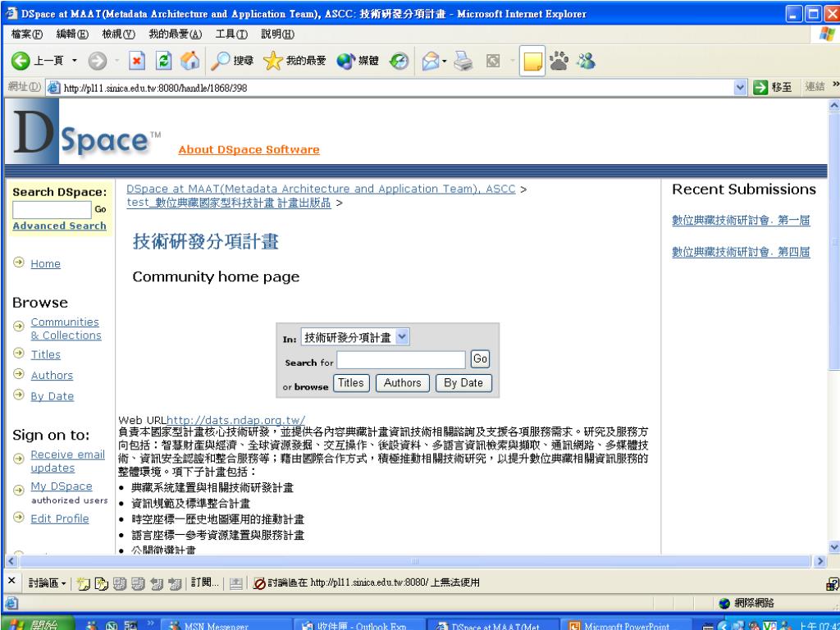Expand the Back button history arrow

(x=75, y=61)
